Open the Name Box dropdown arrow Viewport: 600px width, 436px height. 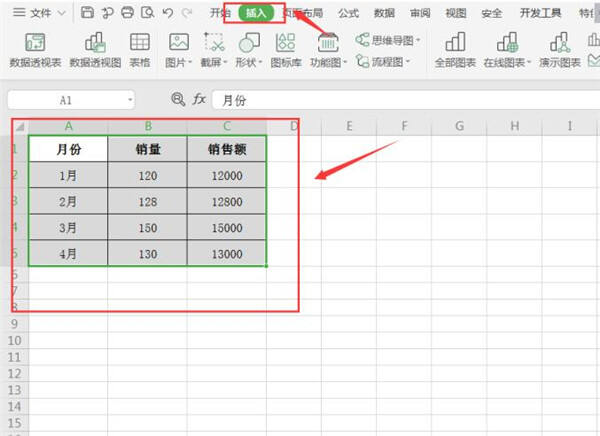coord(130,100)
